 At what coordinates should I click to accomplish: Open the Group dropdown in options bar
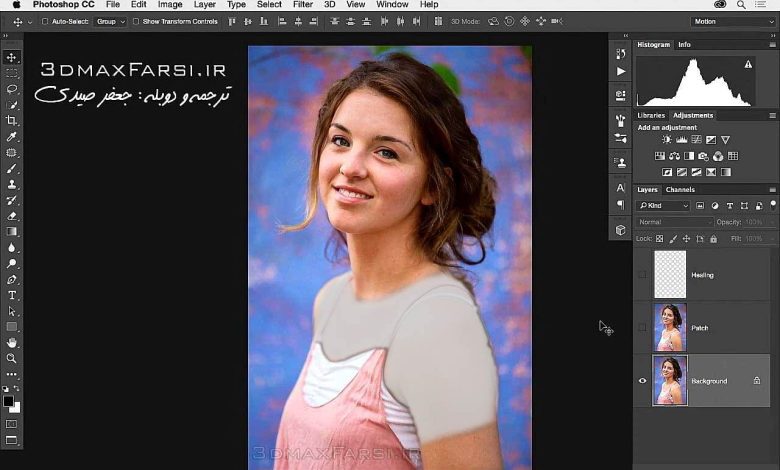[x=109, y=21]
